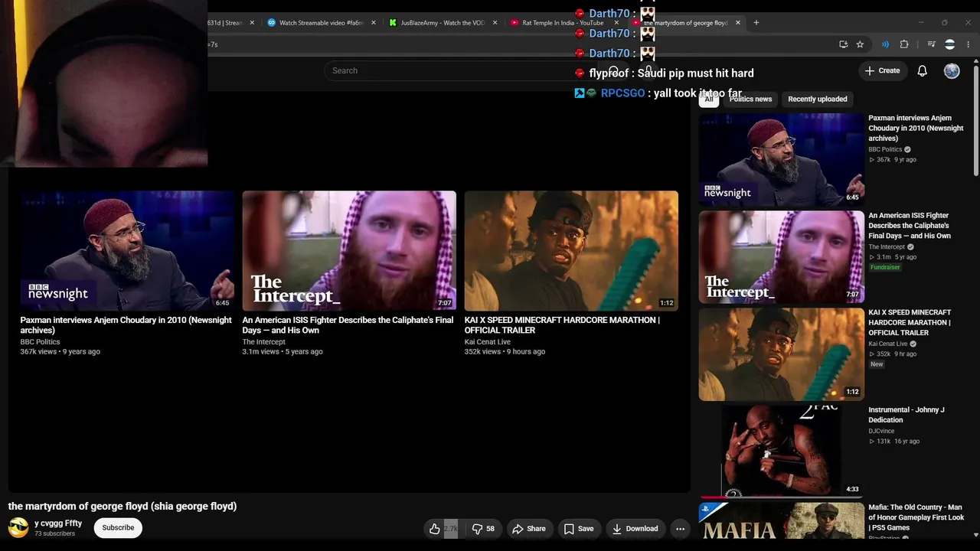
Task: Open Kai Cenat Live channel under endscreen video
Action: point(488,342)
